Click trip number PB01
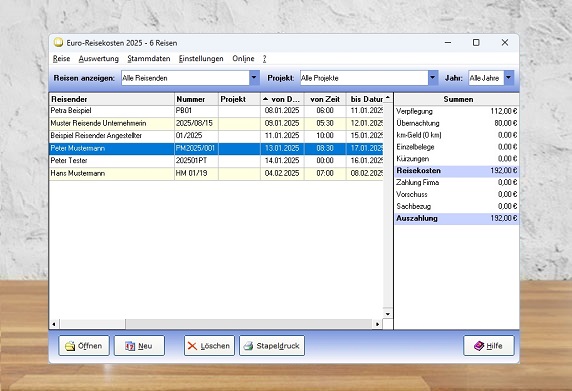 pyautogui.click(x=183, y=111)
